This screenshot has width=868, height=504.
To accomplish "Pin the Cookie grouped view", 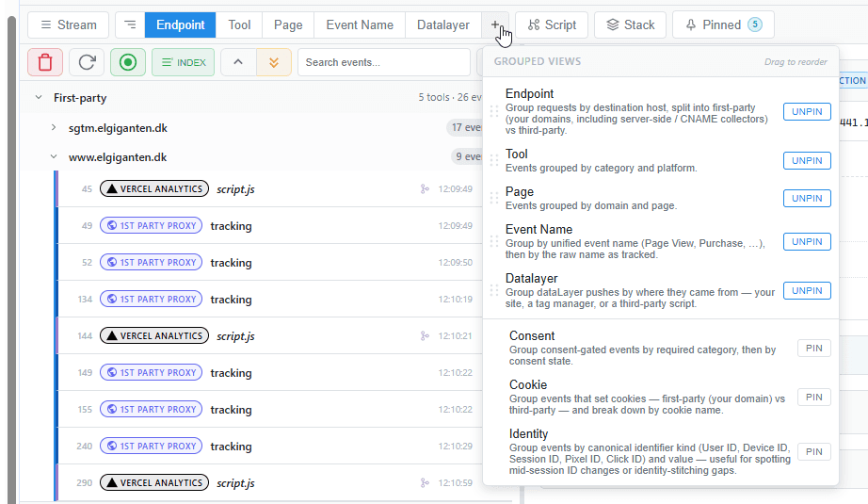I will (x=813, y=397).
